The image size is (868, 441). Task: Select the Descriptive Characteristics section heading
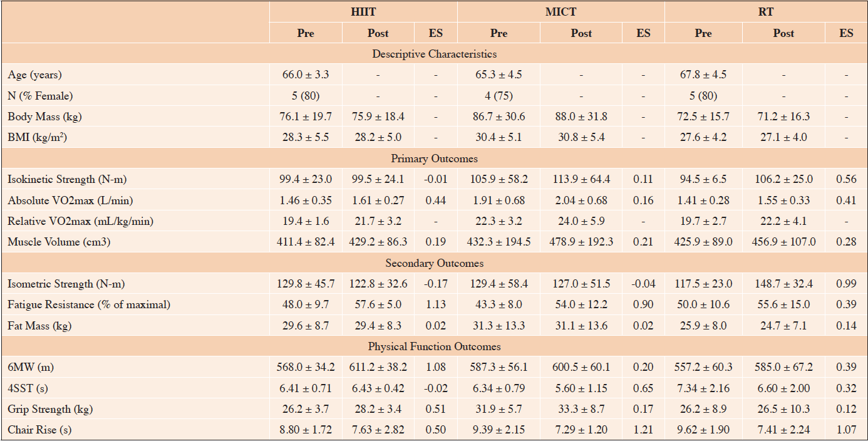tap(435, 54)
